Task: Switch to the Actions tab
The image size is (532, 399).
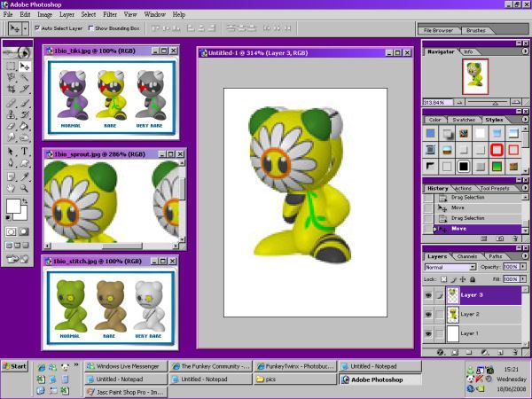Action: click(463, 188)
